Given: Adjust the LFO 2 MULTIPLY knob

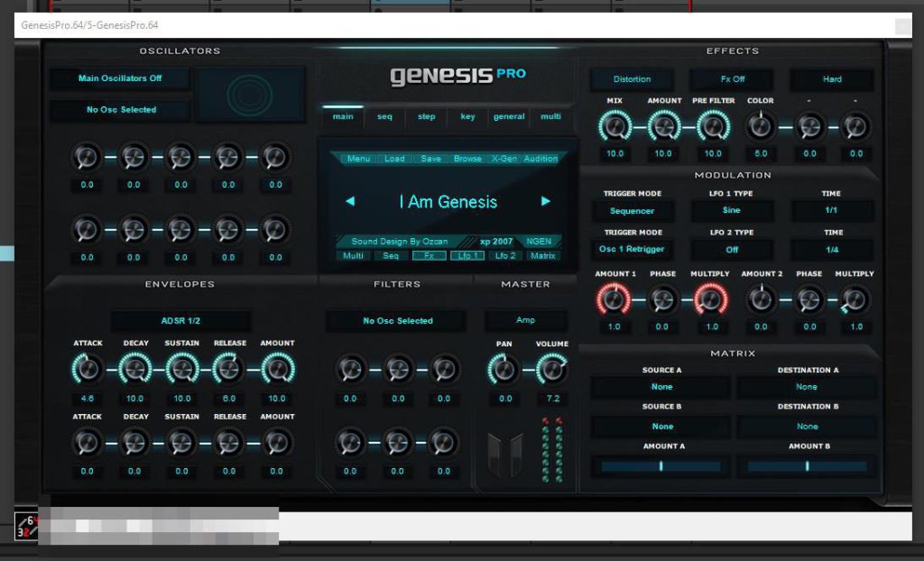Looking at the screenshot, I should (x=855, y=299).
